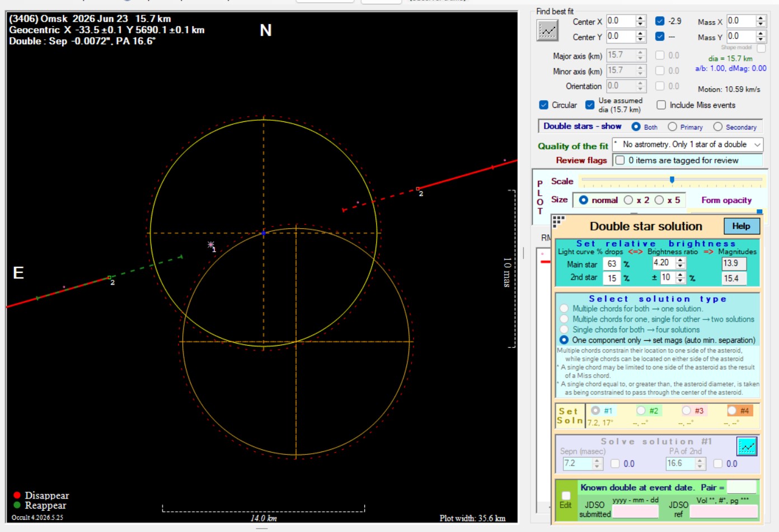
Task: Click the Minor axis spinner arrows
Action: coord(641,70)
